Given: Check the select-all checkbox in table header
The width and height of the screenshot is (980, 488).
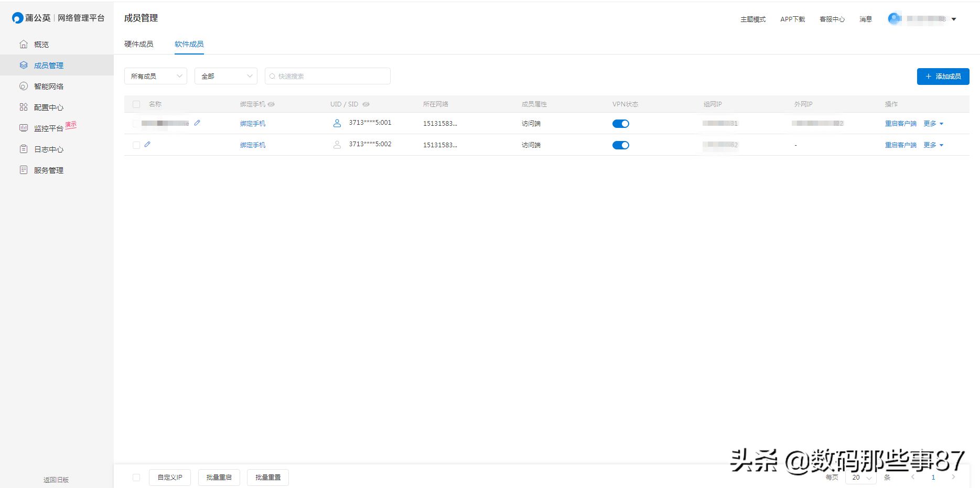Looking at the screenshot, I should pos(136,104).
